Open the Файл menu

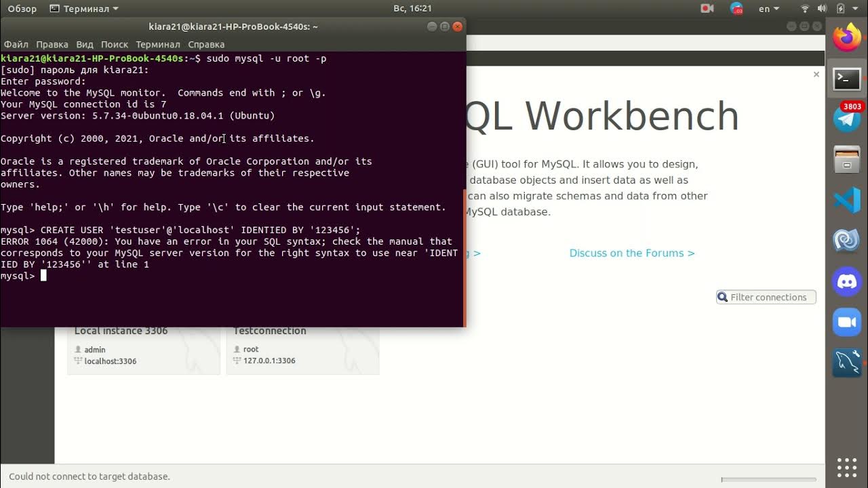[x=16, y=44]
